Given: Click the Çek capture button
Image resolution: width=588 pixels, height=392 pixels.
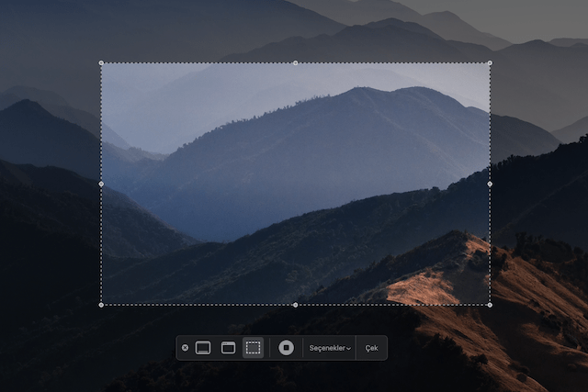Looking at the screenshot, I should 371,348.
